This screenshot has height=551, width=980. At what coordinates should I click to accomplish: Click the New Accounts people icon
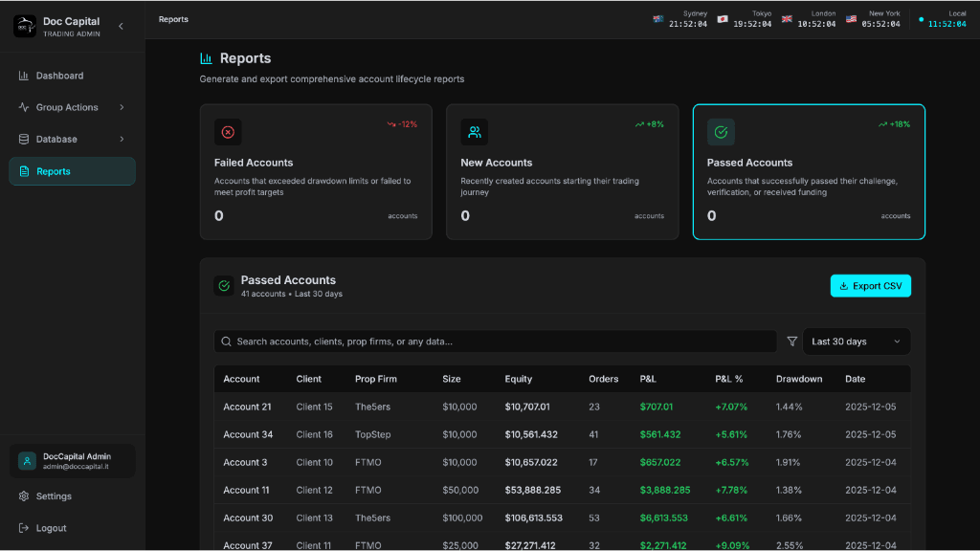click(x=474, y=131)
